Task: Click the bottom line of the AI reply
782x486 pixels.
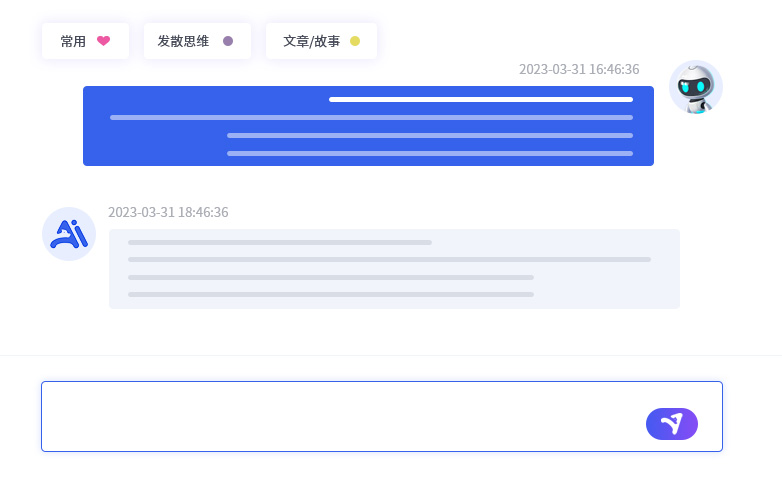Action: point(330,294)
